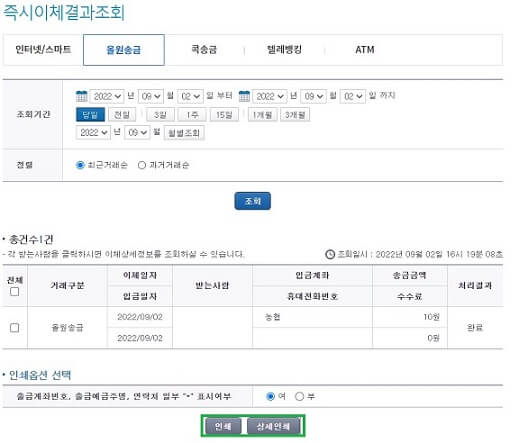Click the 상세인쇄 detailed print button
The height and width of the screenshot is (443, 519).
[273, 426]
